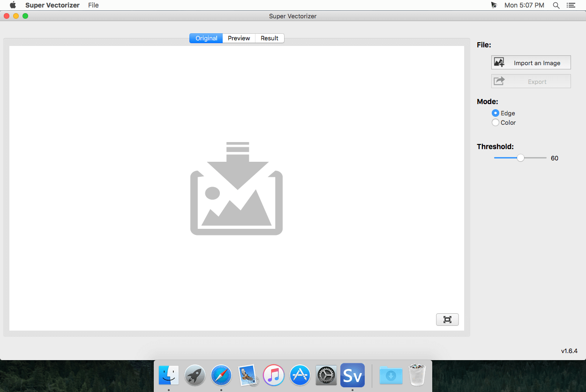Screen dimensions: 586x392
Task: Close the Super Vectorizer window
Action: click(7, 16)
